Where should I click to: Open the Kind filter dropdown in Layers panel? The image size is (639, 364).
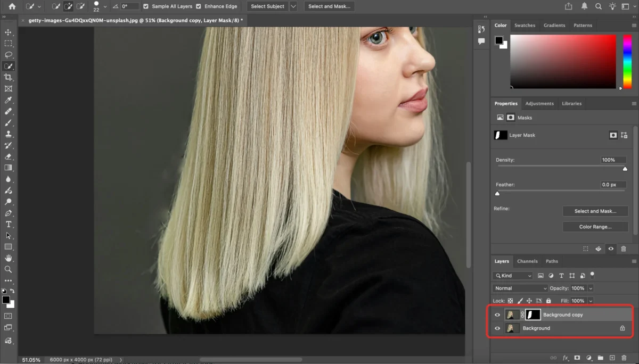pos(512,275)
